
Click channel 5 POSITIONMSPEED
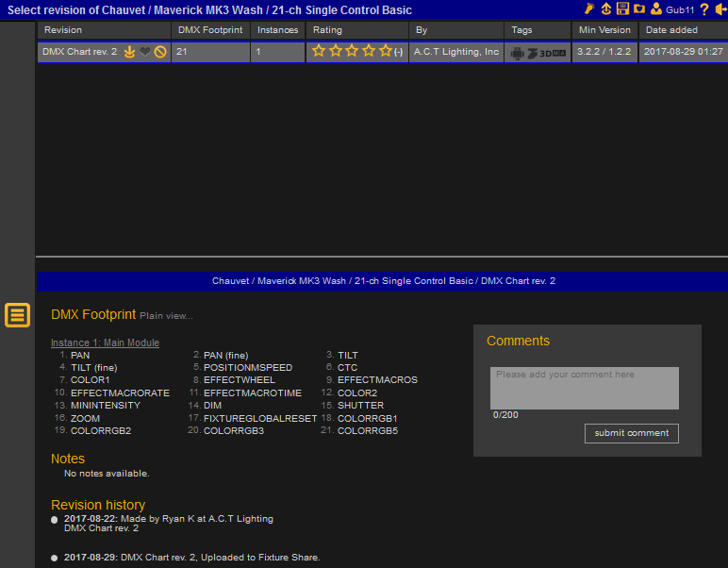point(248,367)
